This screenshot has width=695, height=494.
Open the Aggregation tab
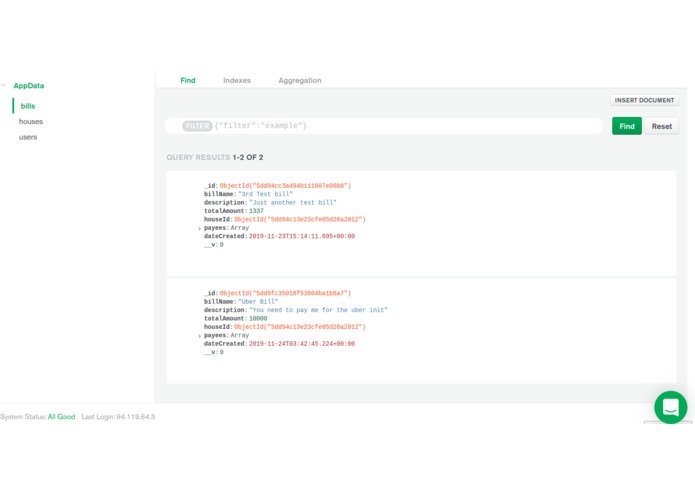(x=300, y=80)
